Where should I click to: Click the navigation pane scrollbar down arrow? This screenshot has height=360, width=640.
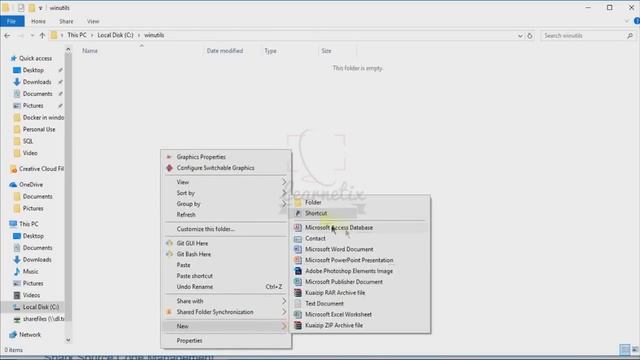tap(68, 340)
